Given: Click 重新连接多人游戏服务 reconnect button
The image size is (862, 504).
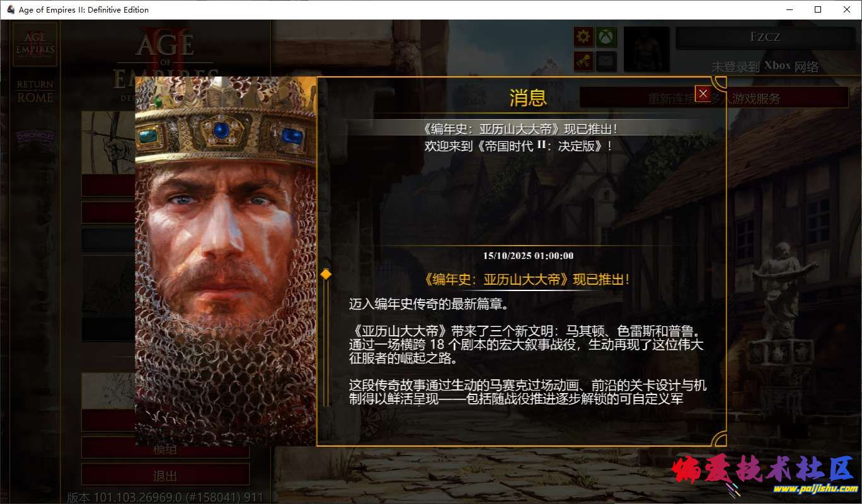Looking at the screenshot, I should (715, 98).
